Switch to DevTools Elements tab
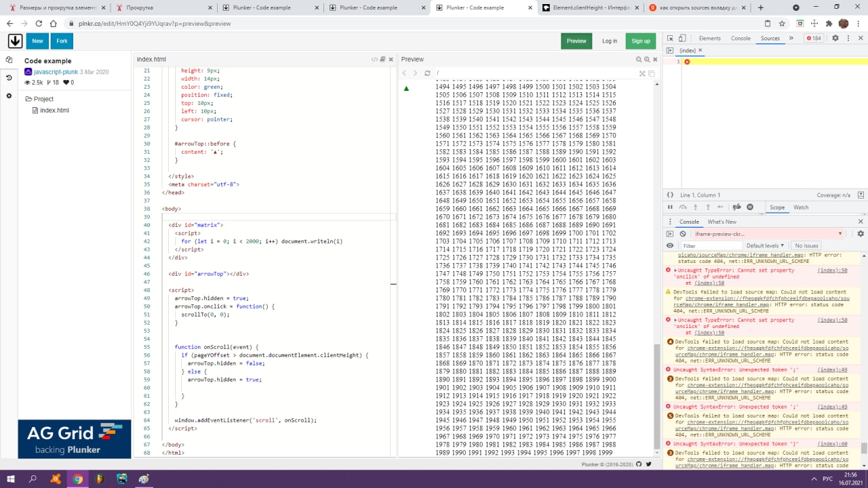This screenshot has width=868, height=488. pyautogui.click(x=709, y=39)
